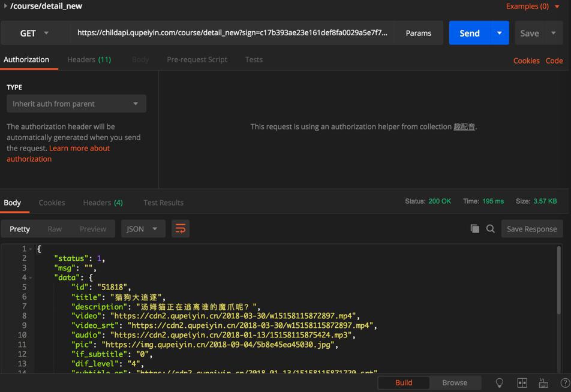Viewport: 571px width, 392px height.
Task: Open the help question mark icon
Action: (x=566, y=382)
